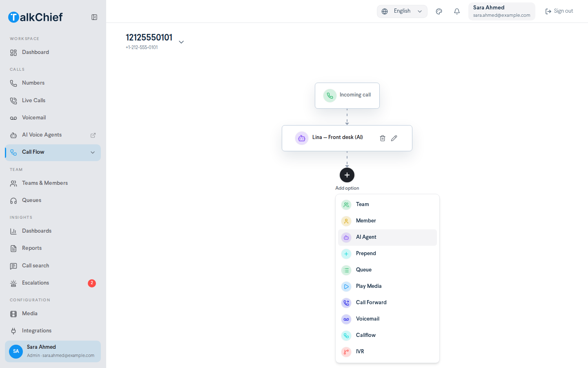Open the theme palette icon
Screen dimensions: 588x368
tap(439, 11)
